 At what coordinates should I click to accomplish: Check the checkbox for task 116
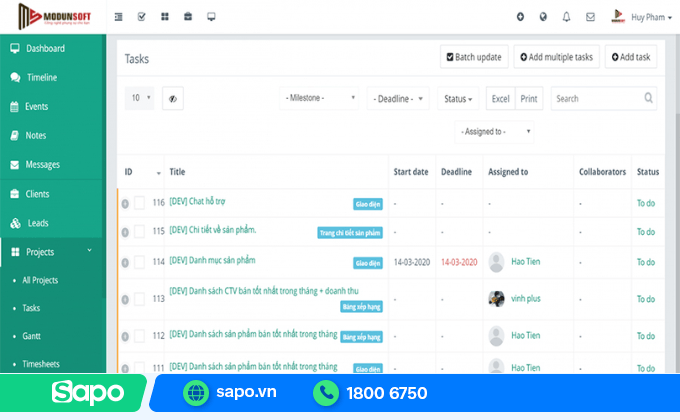(x=139, y=203)
